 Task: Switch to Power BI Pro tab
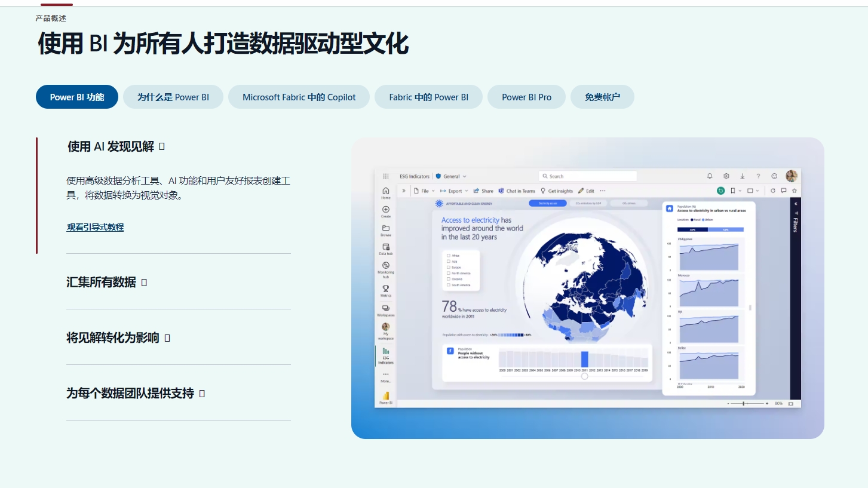pos(526,97)
